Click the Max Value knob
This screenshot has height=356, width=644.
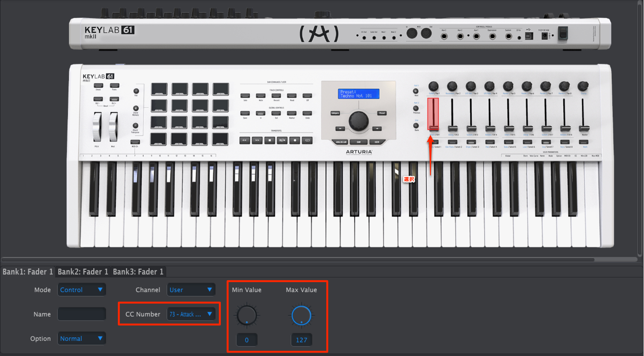[302, 315]
